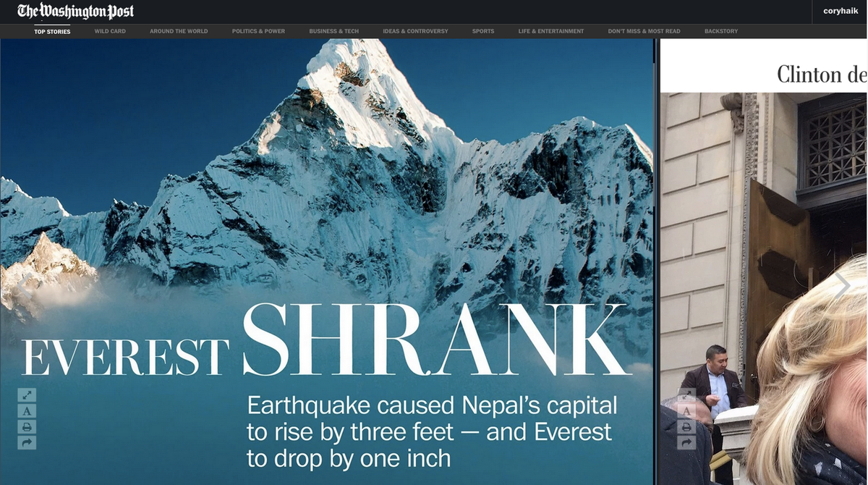Screen dimensions: 868x485
Task: Share the Clinton story
Action: point(686,443)
